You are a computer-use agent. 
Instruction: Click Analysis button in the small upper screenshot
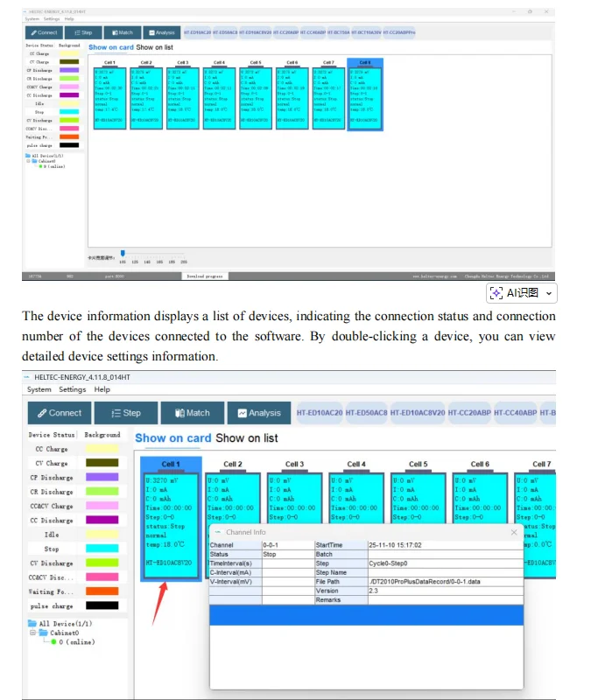pyautogui.click(x=162, y=32)
